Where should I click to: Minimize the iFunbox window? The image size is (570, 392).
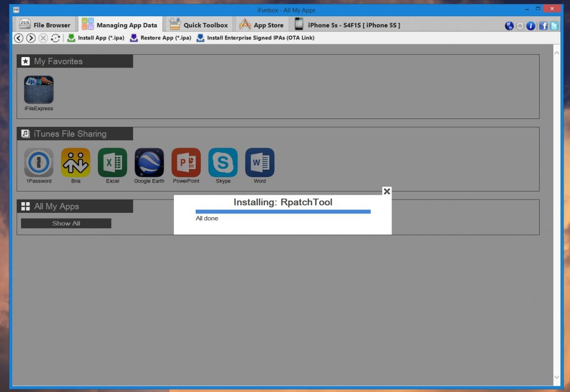click(x=527, y=9)
